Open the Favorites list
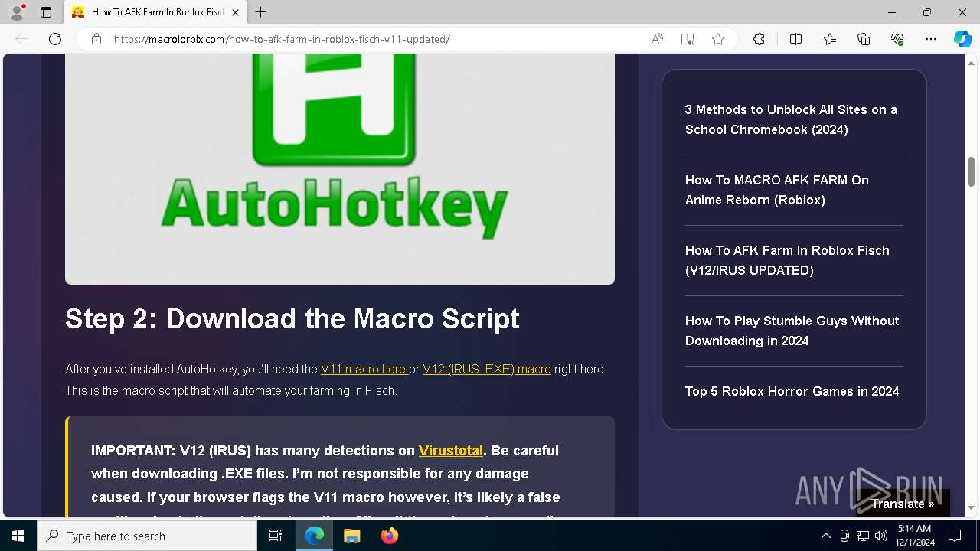Image resolution: width=980 pixels, height=551 pixels. tap(830, 39)
